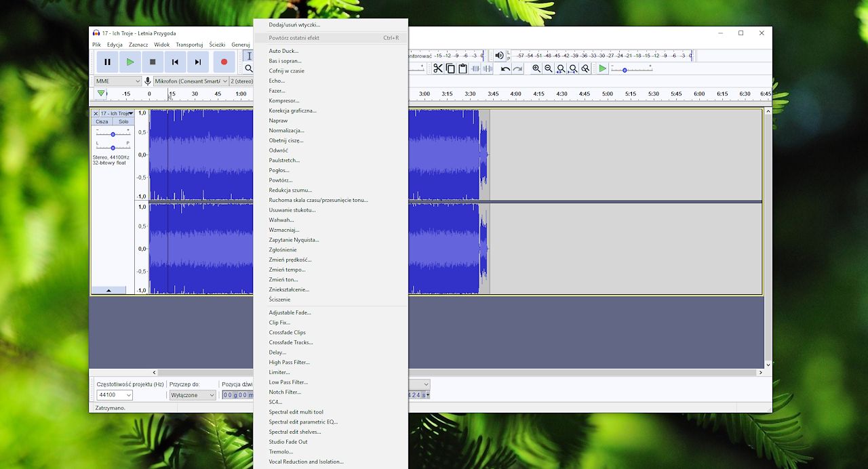This screenshot has height=469, width=868.
Task: Apply the Echo effect
Action: coord(277,81)
